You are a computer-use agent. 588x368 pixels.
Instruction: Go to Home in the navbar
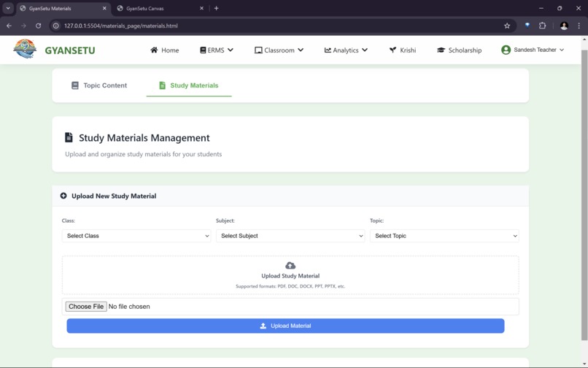pyautogui.click(x=165, y=50)
